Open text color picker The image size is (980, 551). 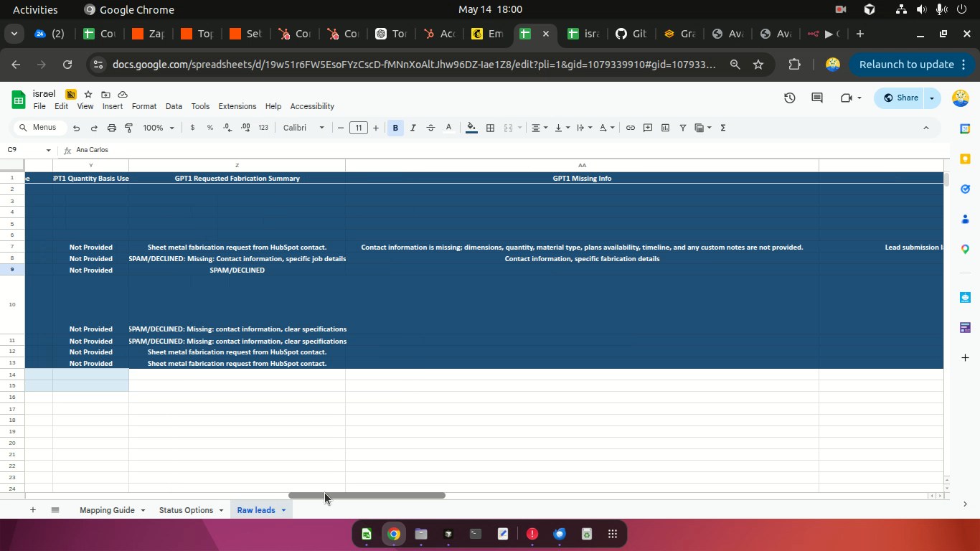pos(448,128)
